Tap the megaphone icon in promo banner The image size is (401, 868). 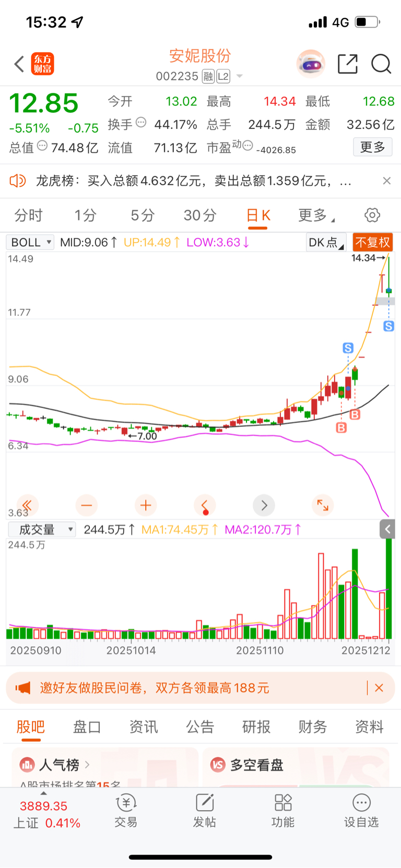pyautogui.click(x=23, y=688)
